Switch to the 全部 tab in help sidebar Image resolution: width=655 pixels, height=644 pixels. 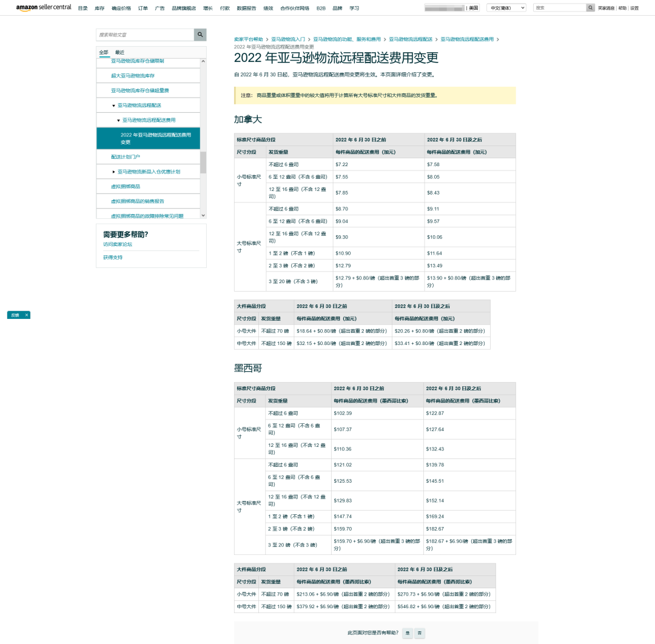click(x=104, y=52)
